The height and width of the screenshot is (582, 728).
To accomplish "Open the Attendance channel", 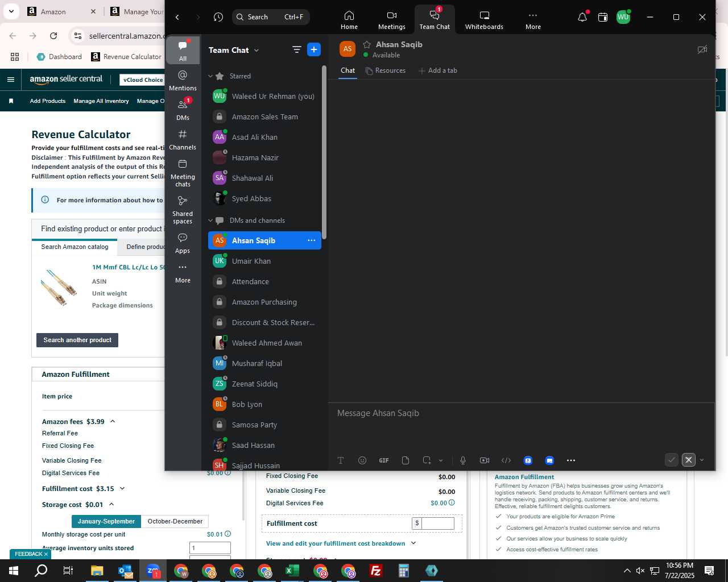I will (264, 281).
